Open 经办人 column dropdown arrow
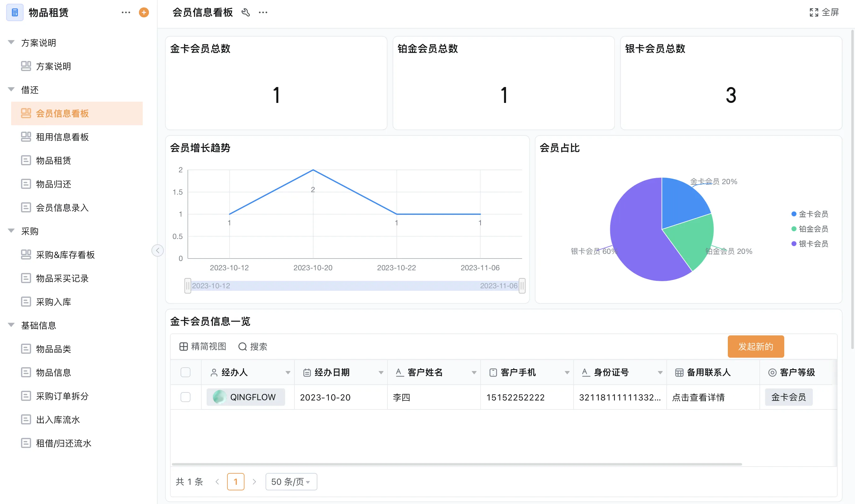855x504 pixels. pyautogui.click(x=288, y=373)
